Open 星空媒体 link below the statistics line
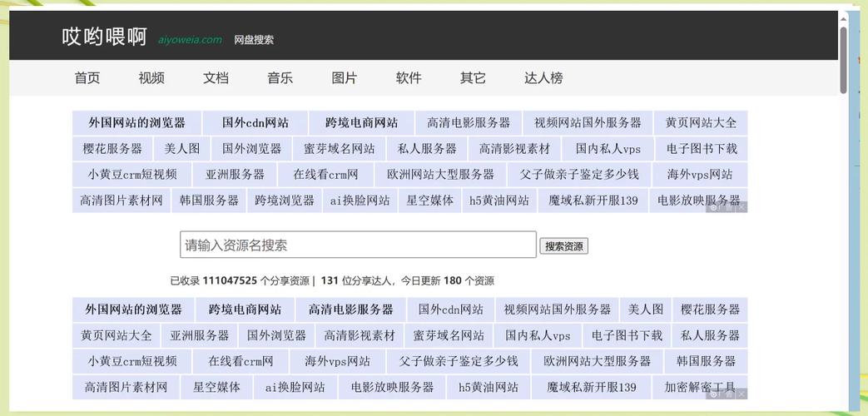This screenshot has height=416, width=868. coord(216,387)
